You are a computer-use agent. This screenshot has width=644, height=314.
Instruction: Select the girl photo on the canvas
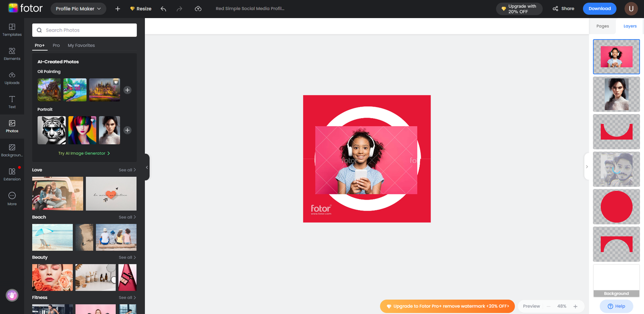pos(366,160)
